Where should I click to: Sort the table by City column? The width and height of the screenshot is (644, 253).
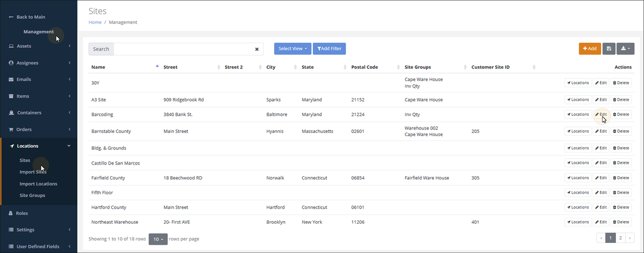pyautogui.click(x=281, y=67)
